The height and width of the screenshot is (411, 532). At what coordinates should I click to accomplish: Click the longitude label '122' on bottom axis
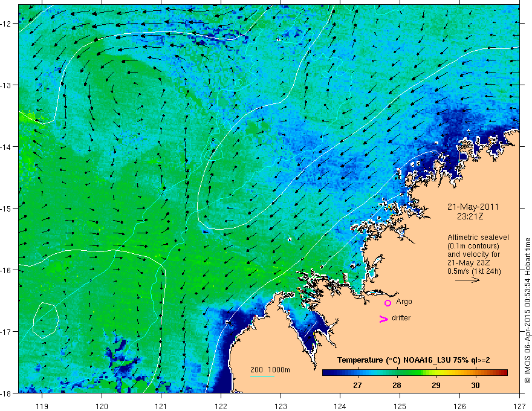coord(221,407)
